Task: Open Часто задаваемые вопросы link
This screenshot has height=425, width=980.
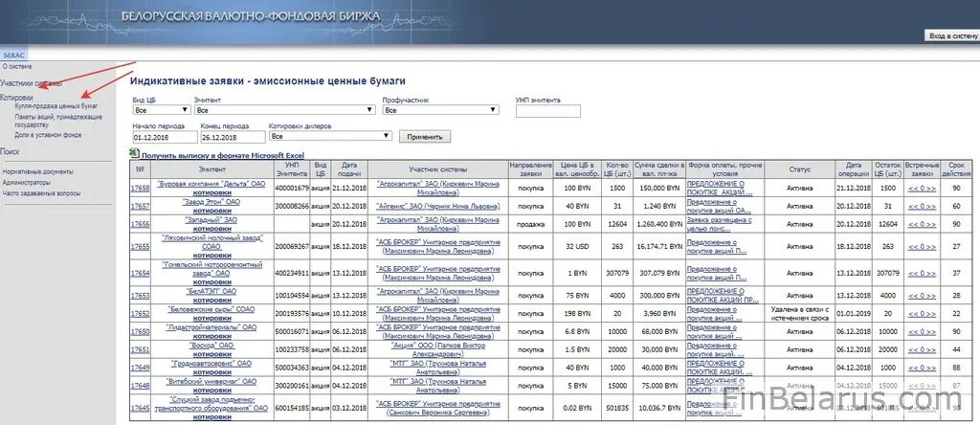Action: 41,193
